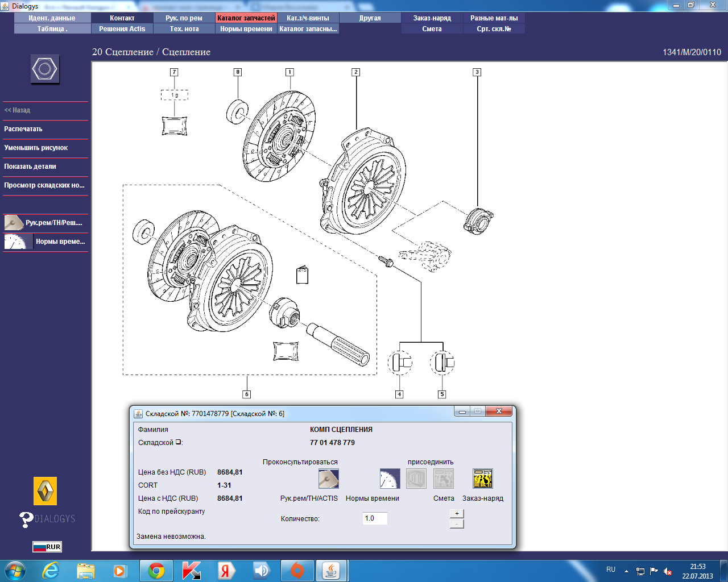Go back with << Назад

pos(17,110)
